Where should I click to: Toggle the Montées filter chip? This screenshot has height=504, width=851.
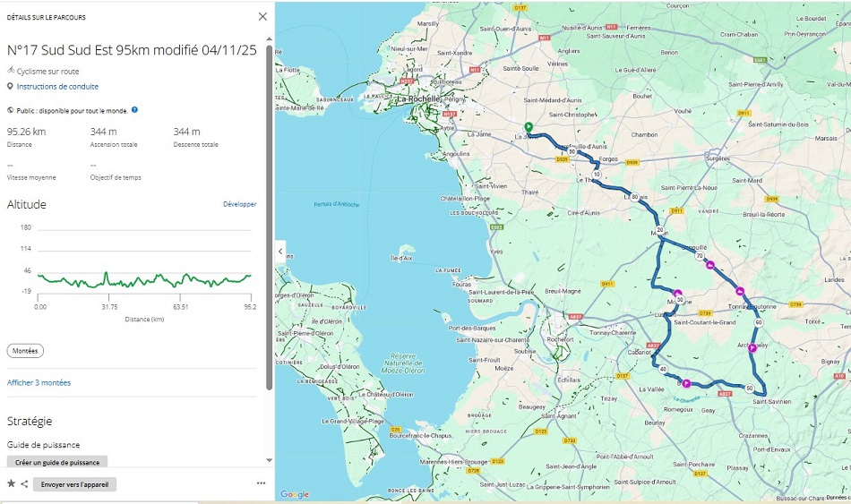point(25,351)
